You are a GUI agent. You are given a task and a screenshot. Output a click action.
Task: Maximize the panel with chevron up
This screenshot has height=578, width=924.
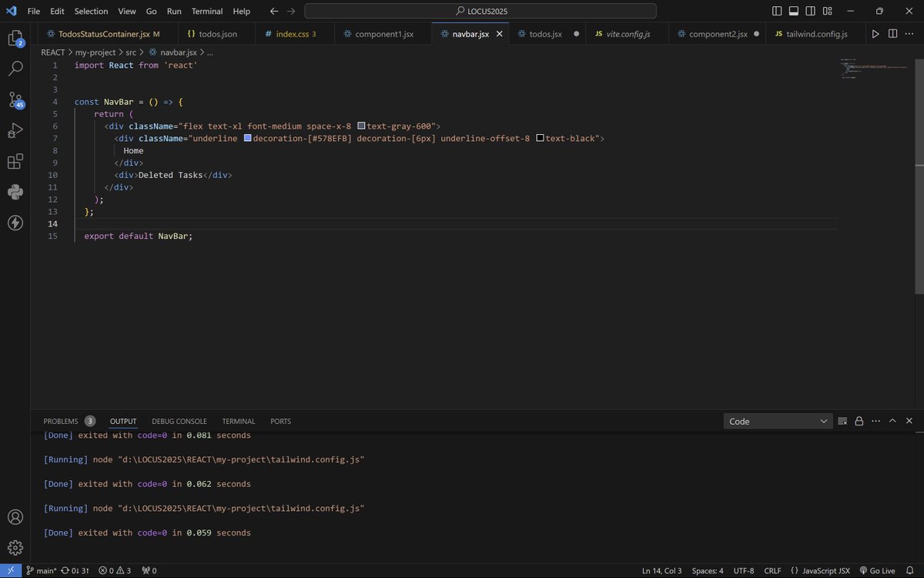click(x=892, y=421)
